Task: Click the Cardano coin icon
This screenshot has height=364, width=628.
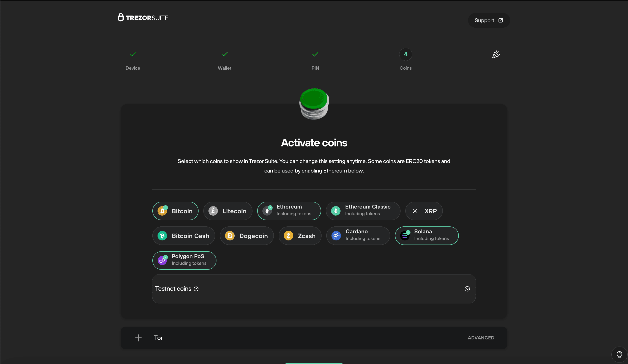Action: (x=336, y=236)
